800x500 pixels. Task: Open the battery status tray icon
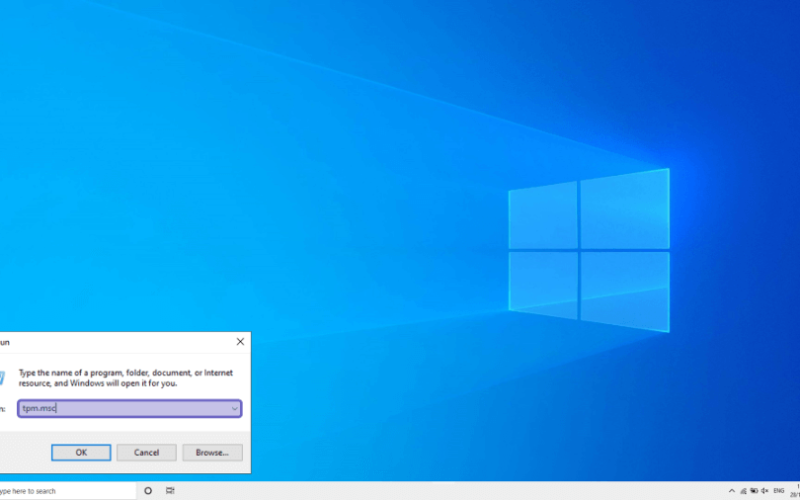pyautogui.click(x=754, y=491)
